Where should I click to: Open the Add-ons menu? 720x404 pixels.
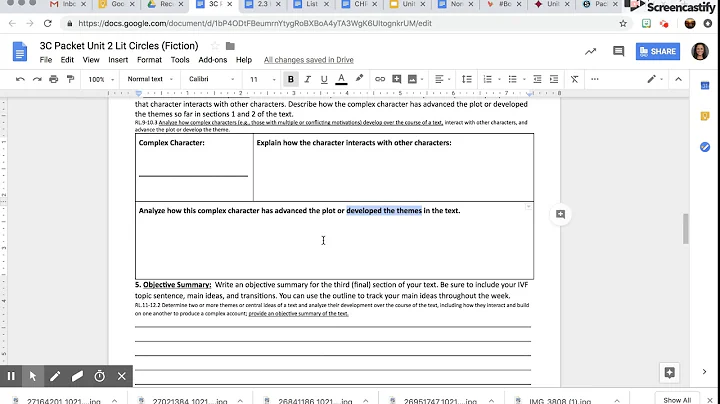point(213,60)
